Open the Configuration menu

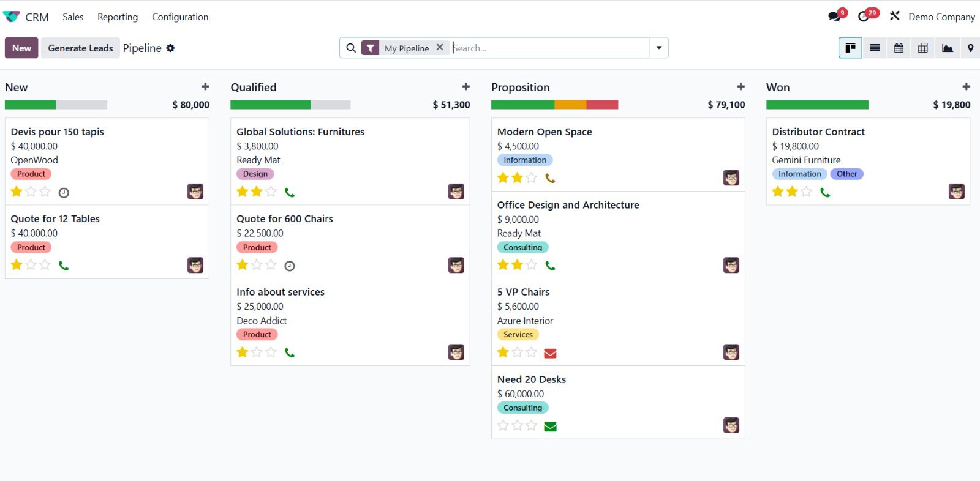tap(180, 17)
